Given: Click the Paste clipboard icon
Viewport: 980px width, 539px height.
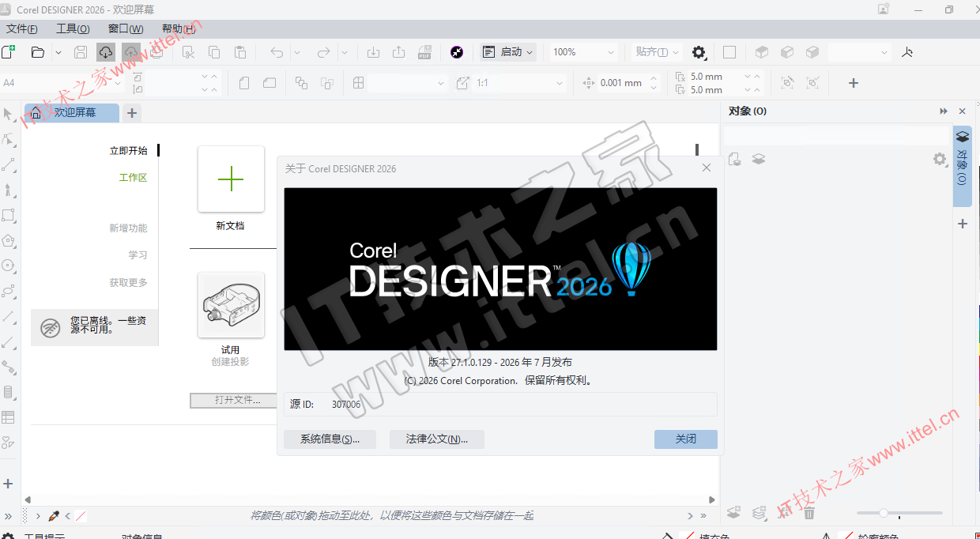Looking at the screenshot, I should coord(240,52).
